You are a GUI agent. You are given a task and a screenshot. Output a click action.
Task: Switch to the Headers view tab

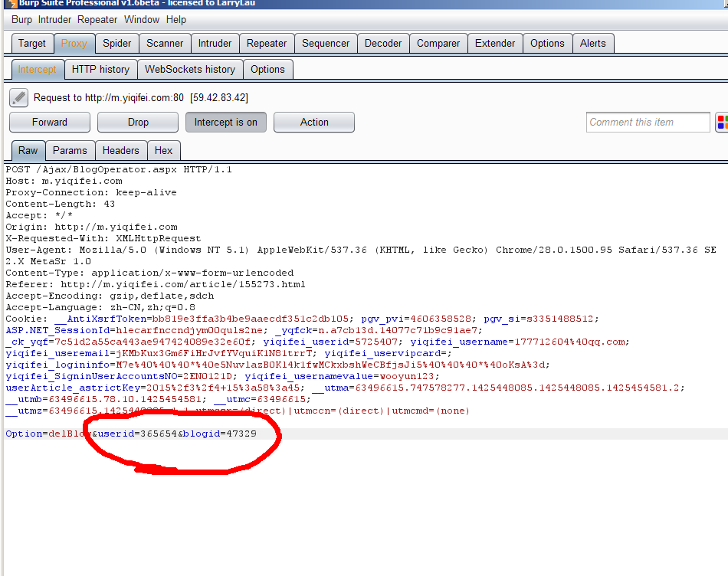pyautogui.click(x=121, y=150)
